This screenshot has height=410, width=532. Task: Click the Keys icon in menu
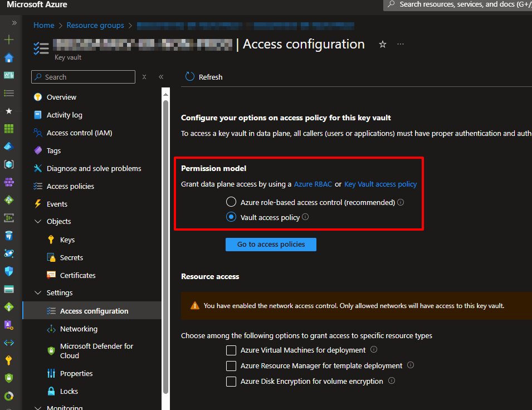point(51,240)
